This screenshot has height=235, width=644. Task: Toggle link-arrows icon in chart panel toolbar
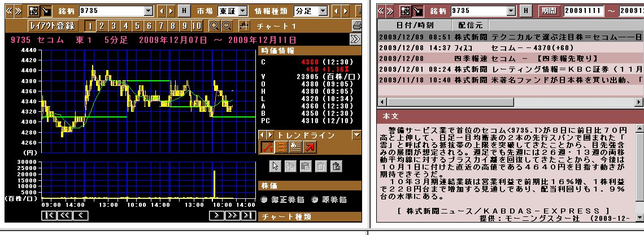[x=33, y=11]
